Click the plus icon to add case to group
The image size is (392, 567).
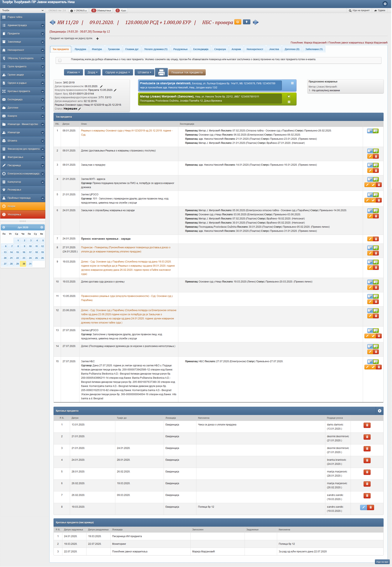coord(98,39)
